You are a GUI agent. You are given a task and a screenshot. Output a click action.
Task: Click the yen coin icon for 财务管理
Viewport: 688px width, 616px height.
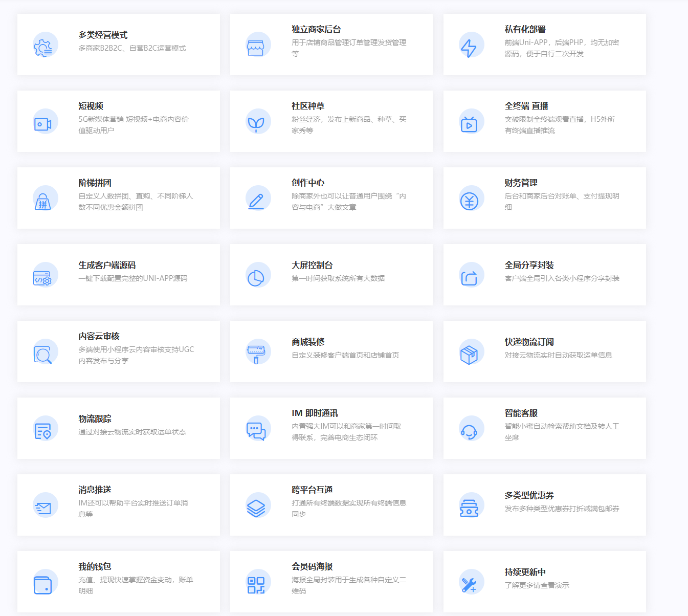pos(469,201)
